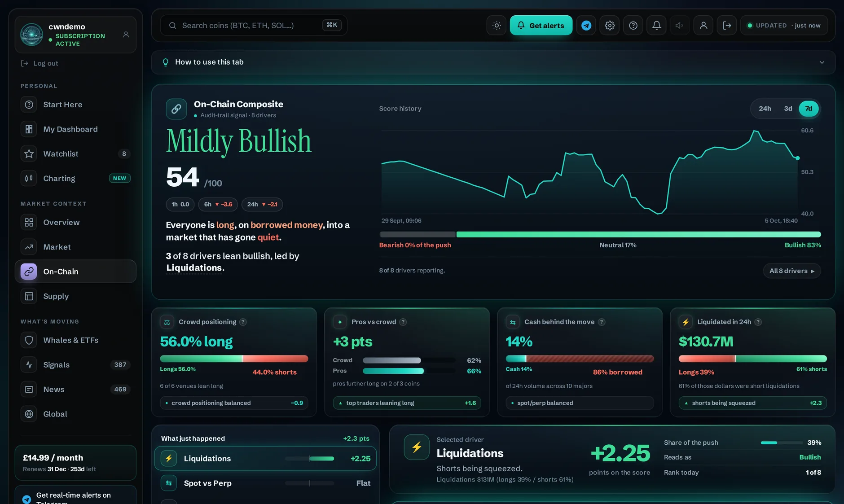The height and width of the screenshot is (504, 844).
Task: Open the help question mark icon in the top bar
Action: point(633,26)
